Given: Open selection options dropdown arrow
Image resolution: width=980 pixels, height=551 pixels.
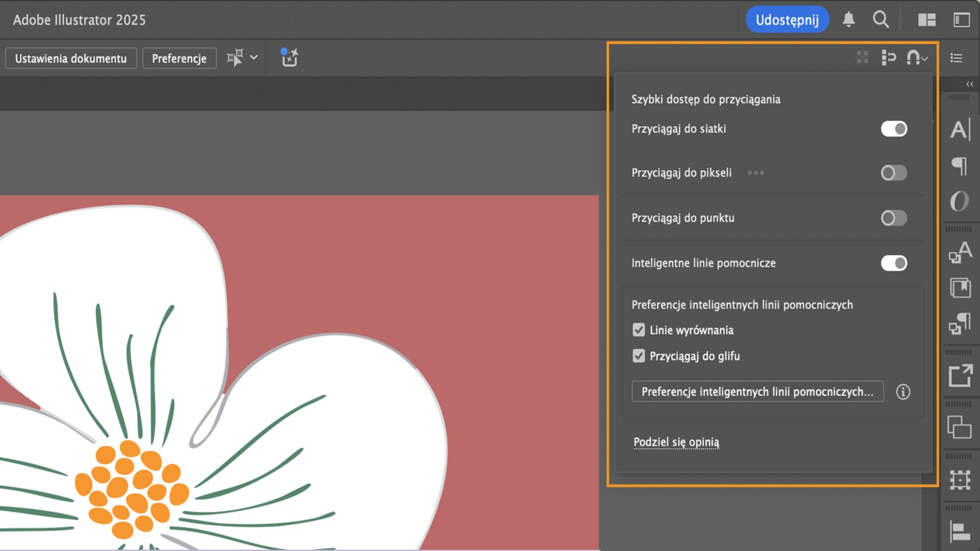Looking at the screenshot, I should click(x=254, y=58).
